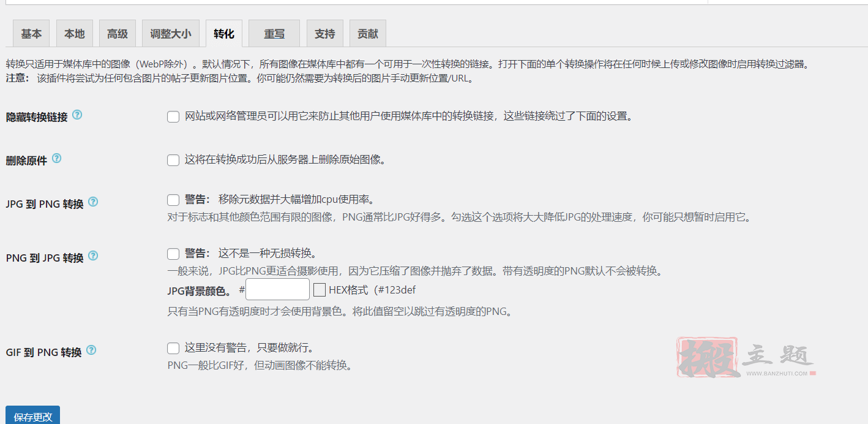Click text 移除元数据并大幅增加cpu使用率。
Screen dimensions: 868x424
coord(296,200)
